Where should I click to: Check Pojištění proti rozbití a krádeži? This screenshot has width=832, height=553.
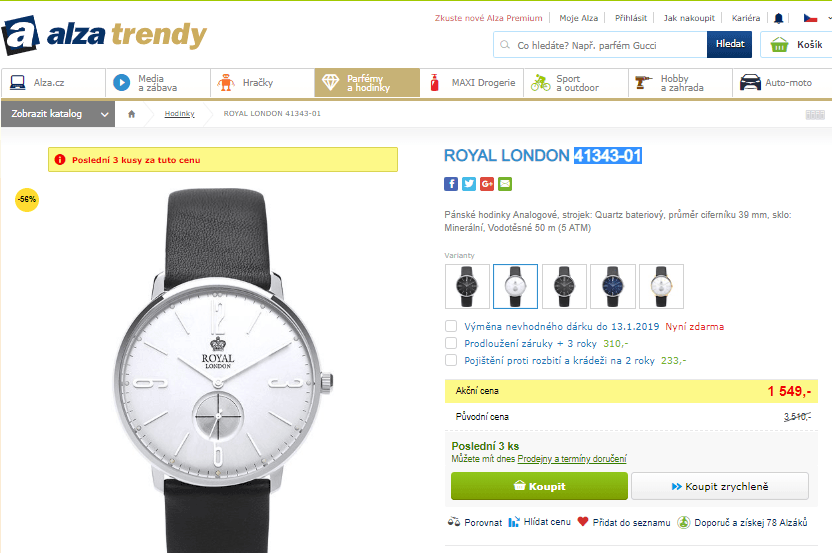pyautogui.click(x=451, y=360)
